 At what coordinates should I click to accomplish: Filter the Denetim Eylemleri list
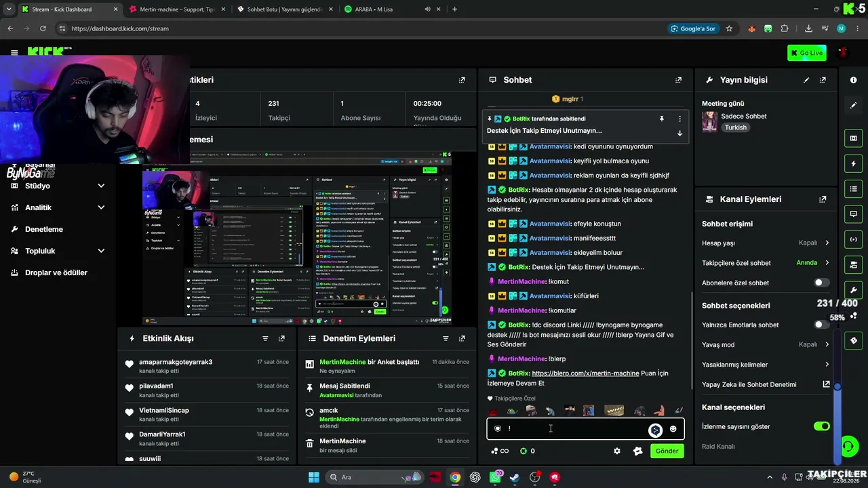click(446, 338)
